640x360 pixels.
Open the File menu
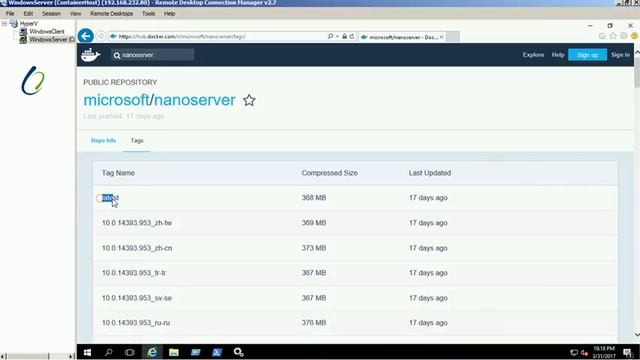tap(10, 13)
